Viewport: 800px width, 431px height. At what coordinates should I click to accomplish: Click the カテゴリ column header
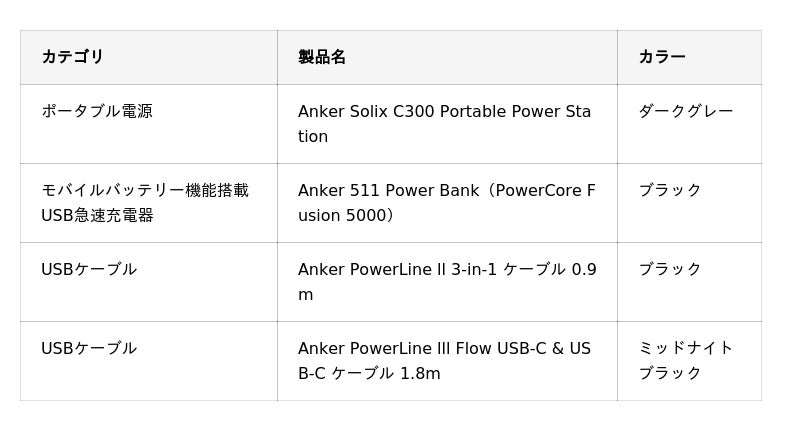pyautogui.click(x=72, y=57)
